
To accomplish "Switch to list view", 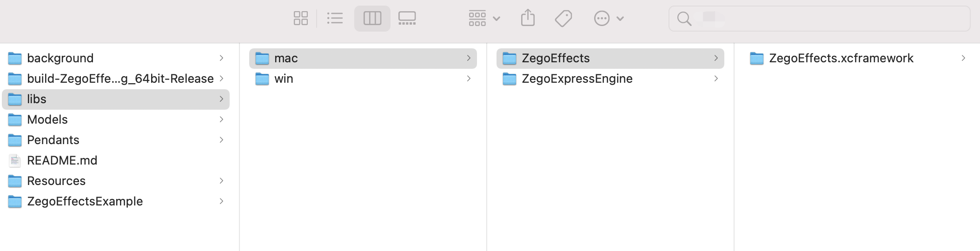I will click(x=335, y=19).
